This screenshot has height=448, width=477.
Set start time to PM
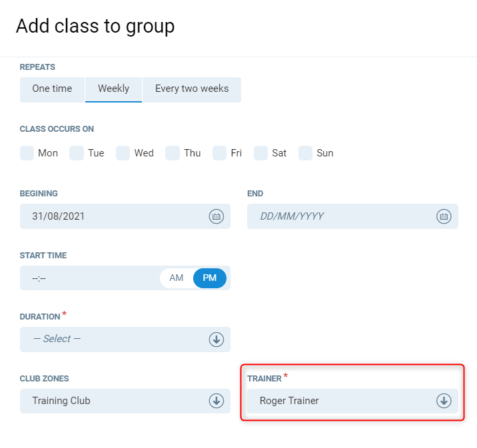(210, 278)
